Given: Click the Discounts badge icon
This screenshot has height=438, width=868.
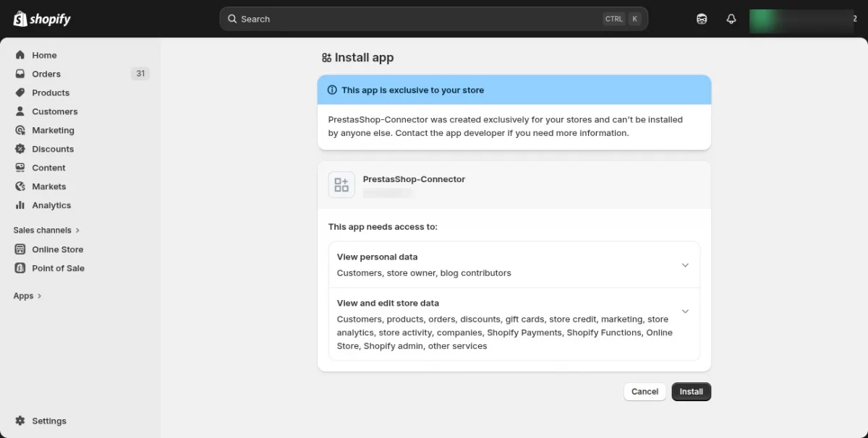Looking at the screenshot, I should coord(20,149).
